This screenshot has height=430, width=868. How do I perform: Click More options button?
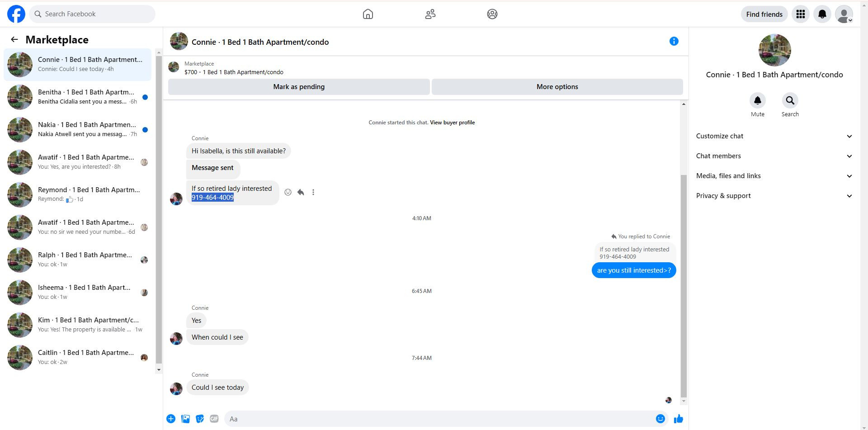pos(557,87)
